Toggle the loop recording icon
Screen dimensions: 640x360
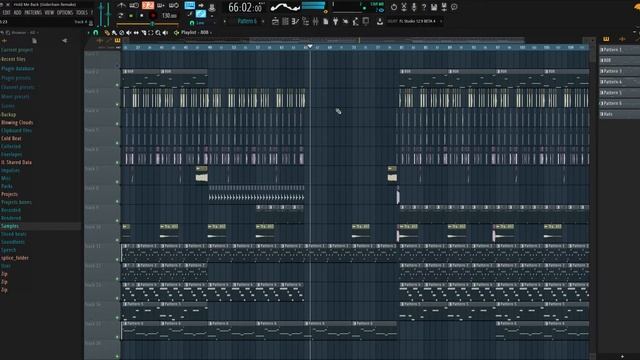(173, 5)
